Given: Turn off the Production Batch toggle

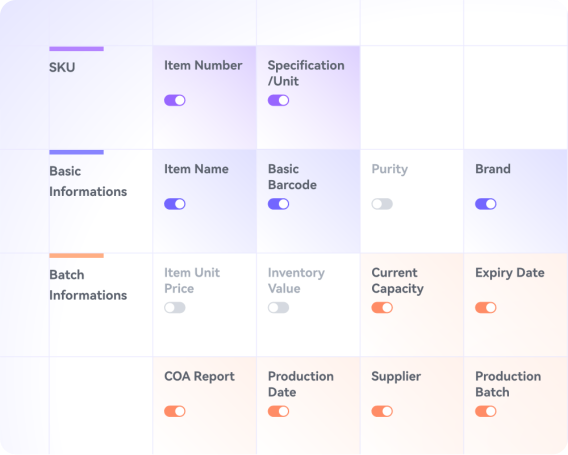Looking at the screenshot, I should point(485,411).
